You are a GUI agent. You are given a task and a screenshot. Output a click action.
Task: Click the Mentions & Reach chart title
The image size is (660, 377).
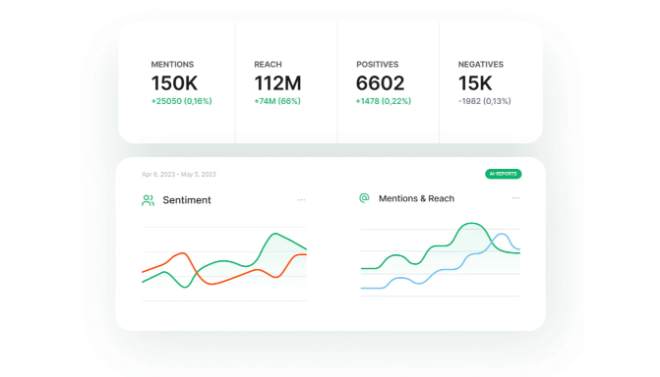[416, 198]
